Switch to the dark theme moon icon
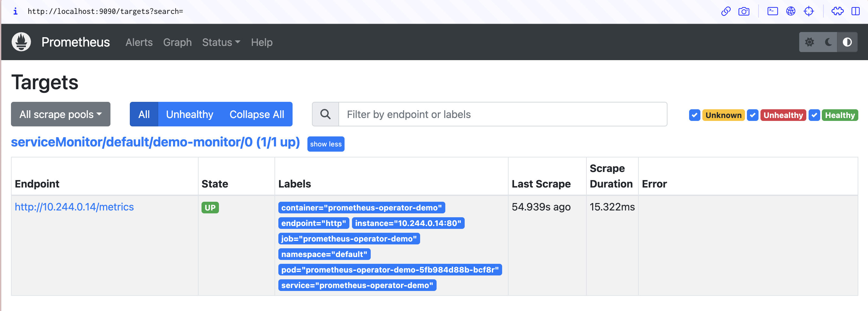 click(828, 42)
